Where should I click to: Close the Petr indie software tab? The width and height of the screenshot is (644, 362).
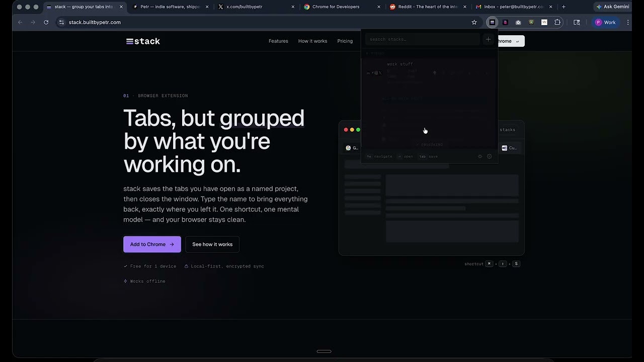(207, 7)
